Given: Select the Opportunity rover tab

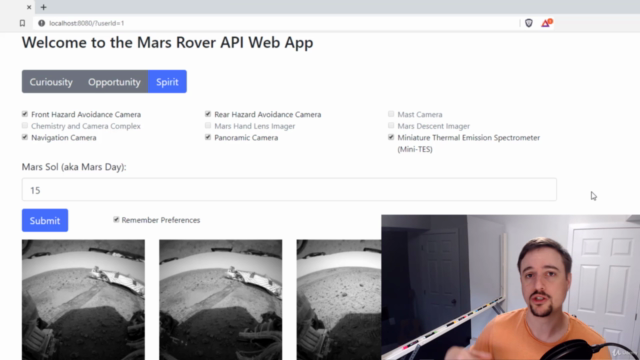Looking at the screenshot, I should [x=114, y=82].
